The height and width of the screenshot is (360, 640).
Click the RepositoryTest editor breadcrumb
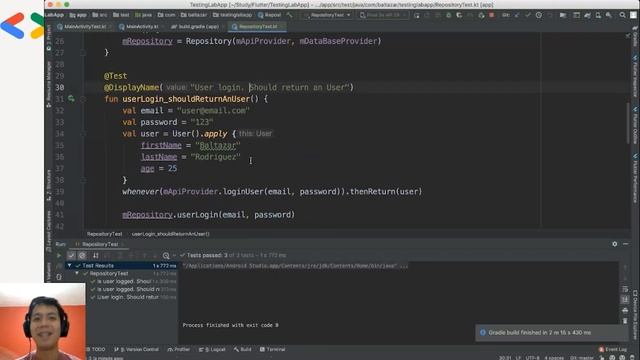pos(104,234)
